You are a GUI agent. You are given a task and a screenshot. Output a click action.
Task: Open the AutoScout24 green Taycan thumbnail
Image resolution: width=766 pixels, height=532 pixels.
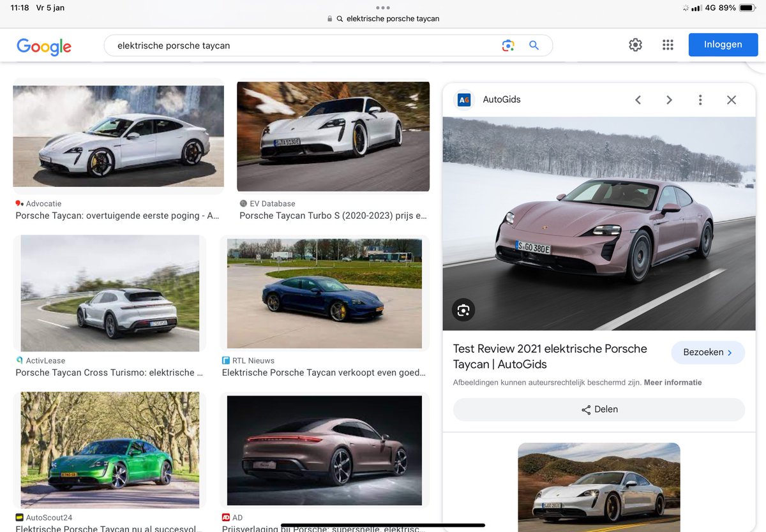click(110, 450)
